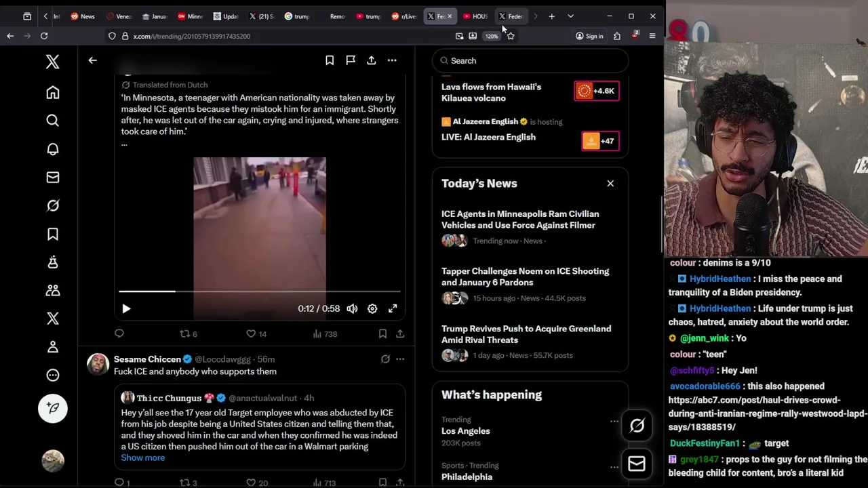Screen dimensions: 868x488
Task: Expand the quoted post with Show more
Action: (143, 457)
